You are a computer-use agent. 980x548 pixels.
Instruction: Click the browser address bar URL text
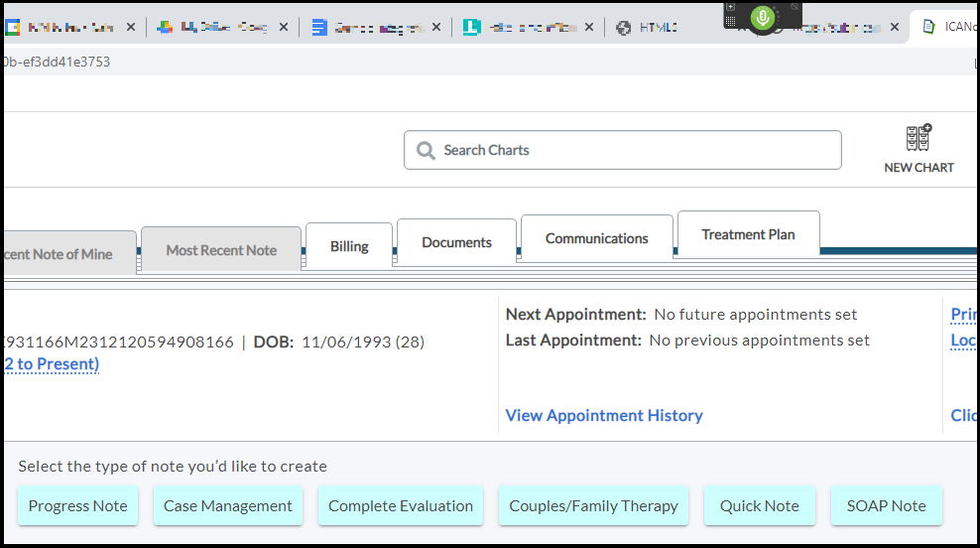pos(57,62)
